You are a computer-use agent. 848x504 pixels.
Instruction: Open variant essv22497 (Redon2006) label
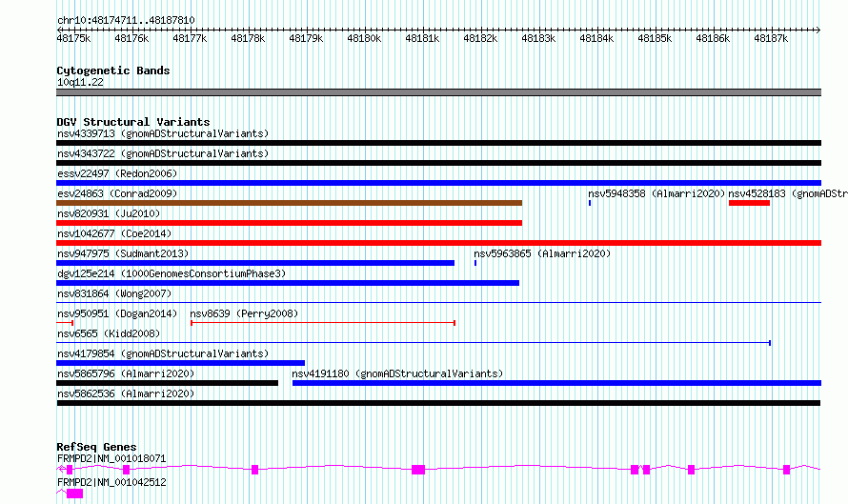click(x=117, y=174)
